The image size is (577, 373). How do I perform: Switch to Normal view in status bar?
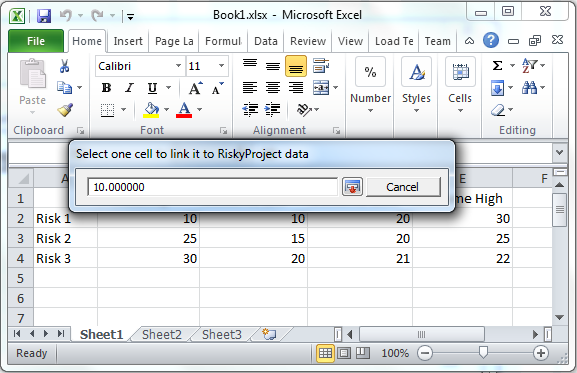tap(325, 354)
